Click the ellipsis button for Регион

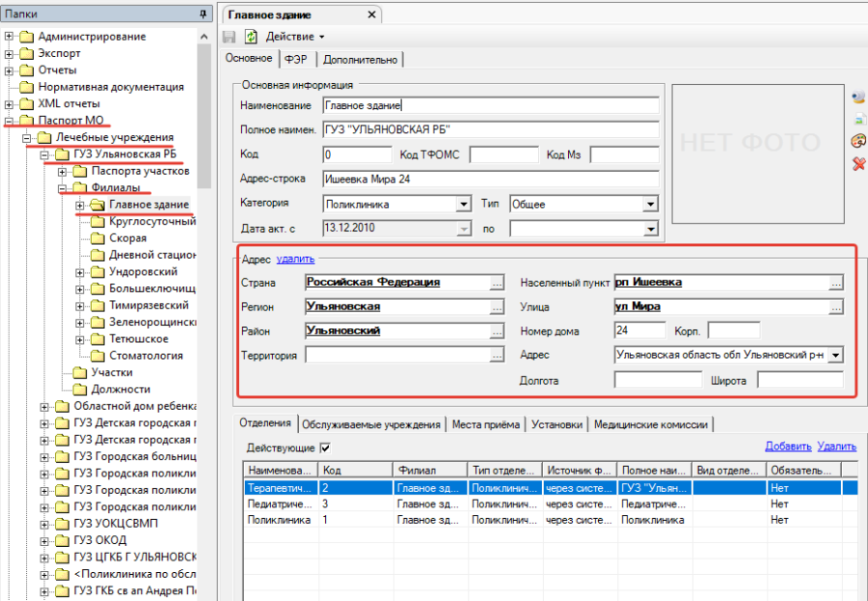pyautogui.click(x=497, y=308)
